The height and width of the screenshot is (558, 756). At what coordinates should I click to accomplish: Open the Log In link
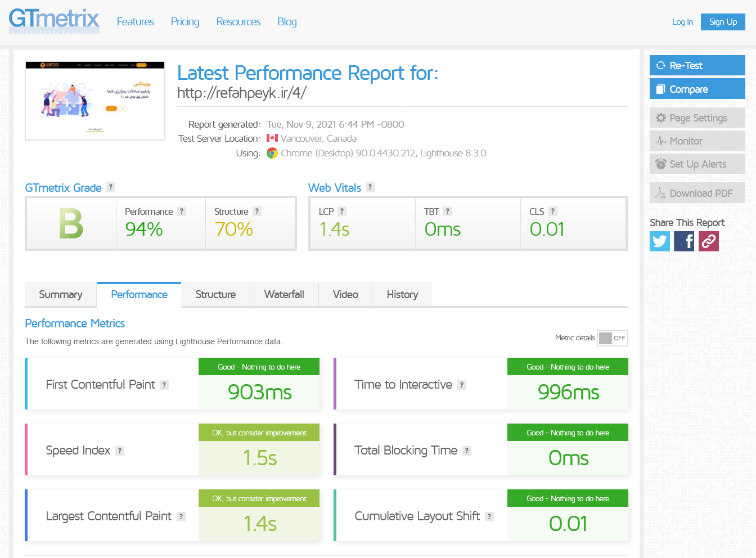(x=682, y=22)
